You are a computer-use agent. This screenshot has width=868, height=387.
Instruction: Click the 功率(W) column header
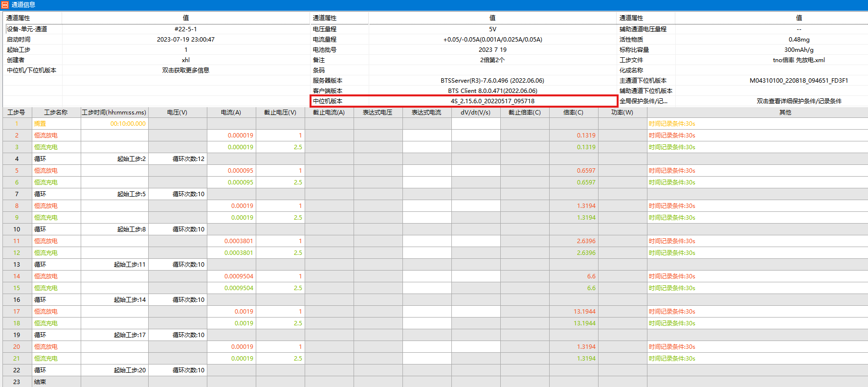tap(622, 113)
